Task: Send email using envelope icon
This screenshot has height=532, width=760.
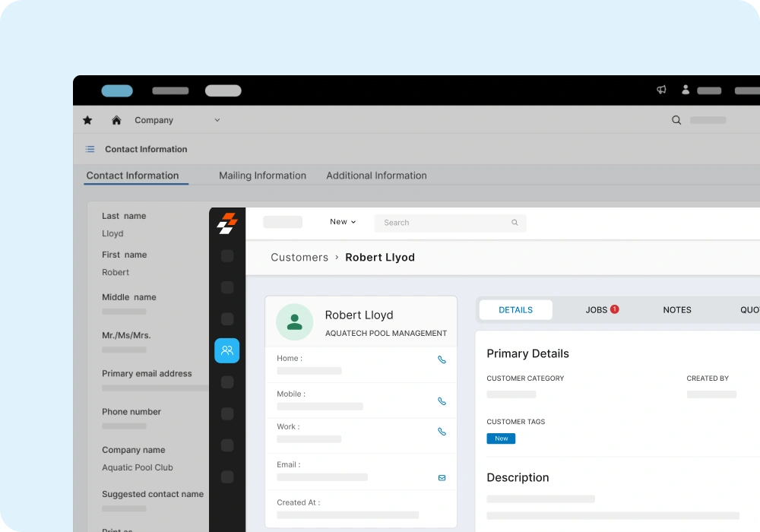Action: click(x=442, y=478)
